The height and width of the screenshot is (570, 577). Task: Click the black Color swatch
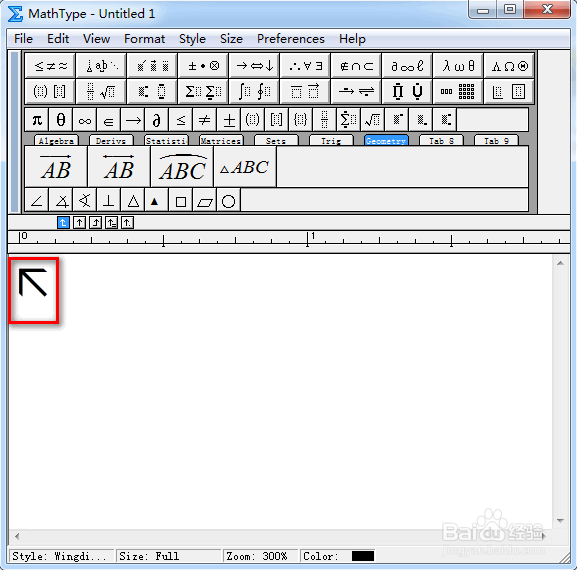click(363, 556)
